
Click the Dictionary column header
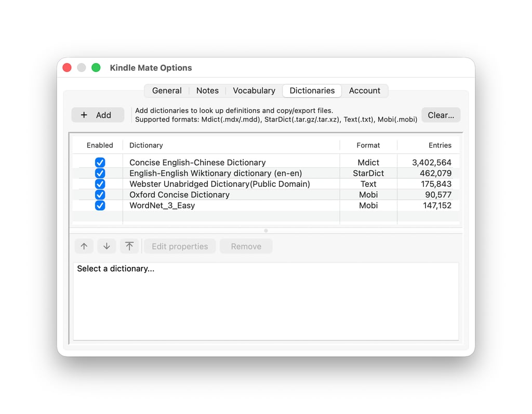click(231, 145)
